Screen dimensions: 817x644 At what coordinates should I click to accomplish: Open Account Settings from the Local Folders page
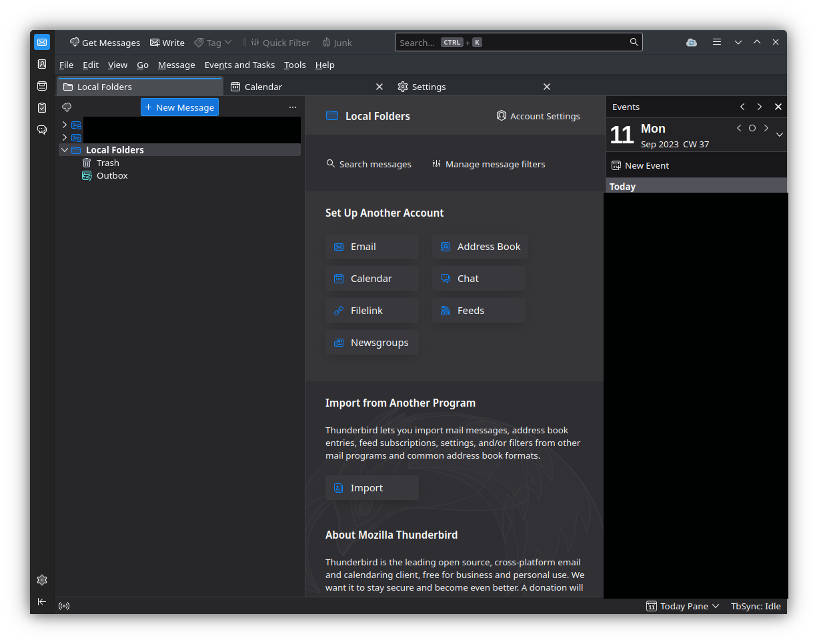coord(538,115)
